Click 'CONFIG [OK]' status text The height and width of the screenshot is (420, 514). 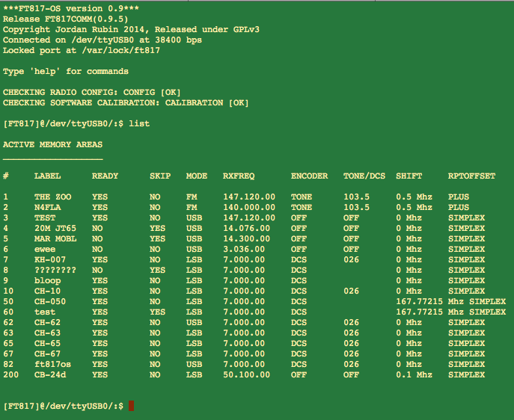tap(152, 93)
